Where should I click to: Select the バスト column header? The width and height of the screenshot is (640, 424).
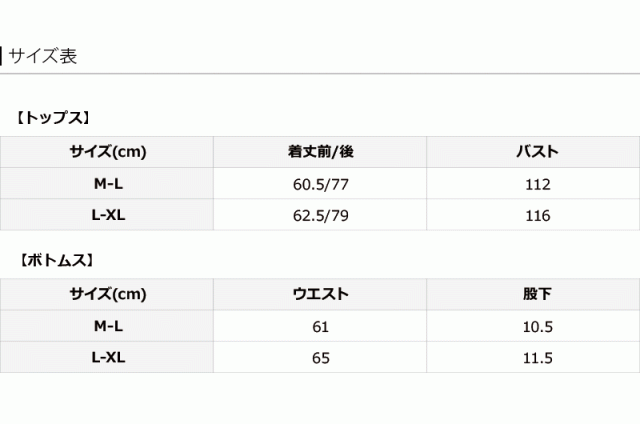coord(536,152)
